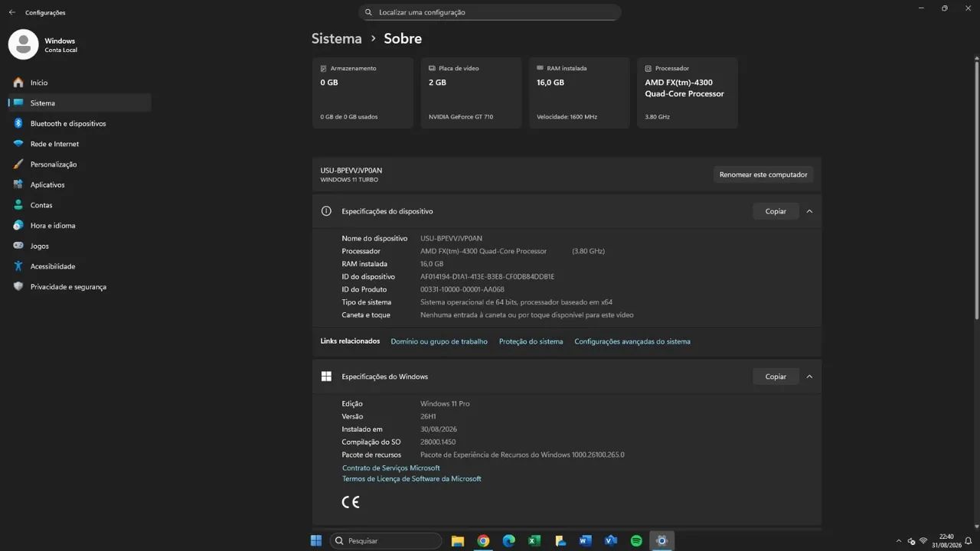Screen dimensions: 980x551
Task: Open the notifications bell icon
Action: 970,540
